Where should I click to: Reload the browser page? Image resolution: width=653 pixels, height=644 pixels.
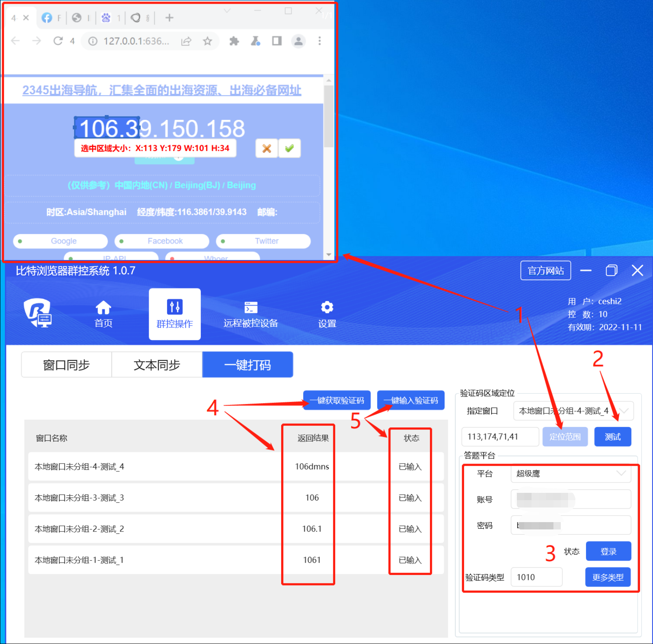tap(58, 41)
